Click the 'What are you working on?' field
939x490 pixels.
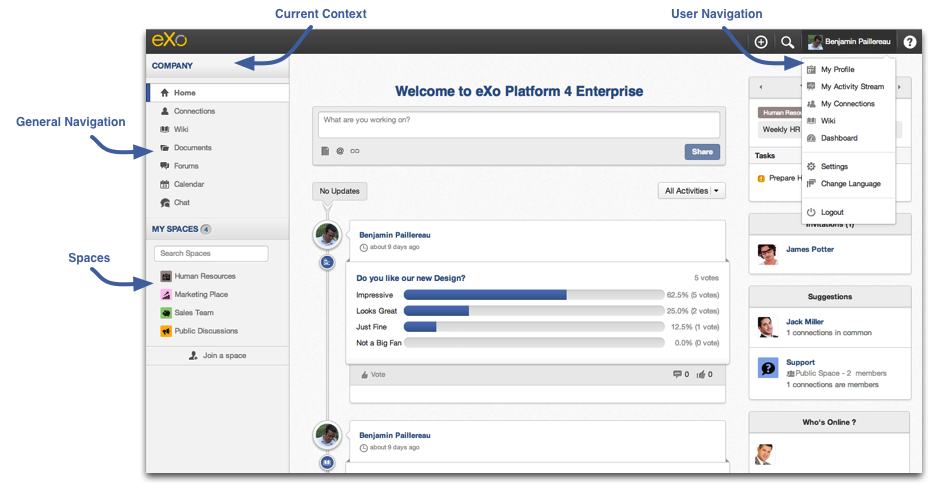519,125
